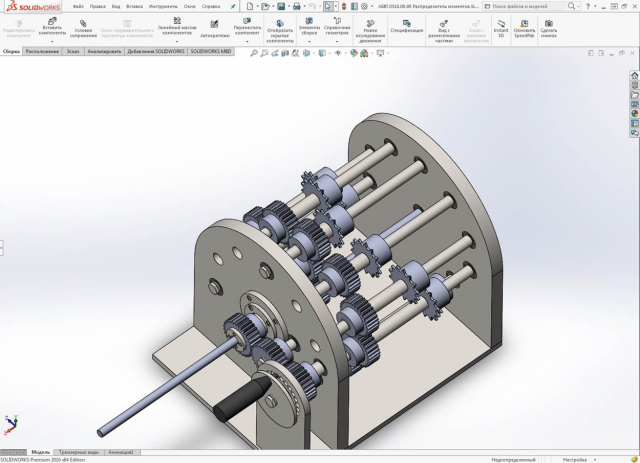Open the Options gear icon
This screenshot has width=640, height=463.
[x=364, y=6]
